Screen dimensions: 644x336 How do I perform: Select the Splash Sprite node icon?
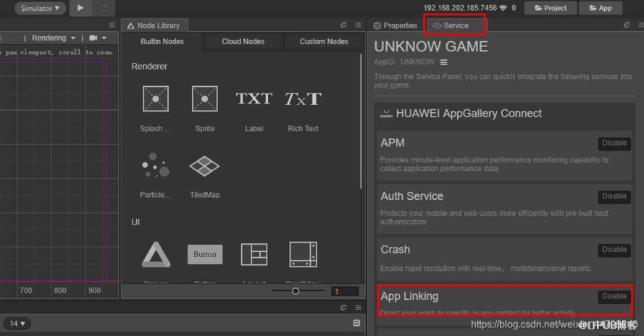click(155, 98)
